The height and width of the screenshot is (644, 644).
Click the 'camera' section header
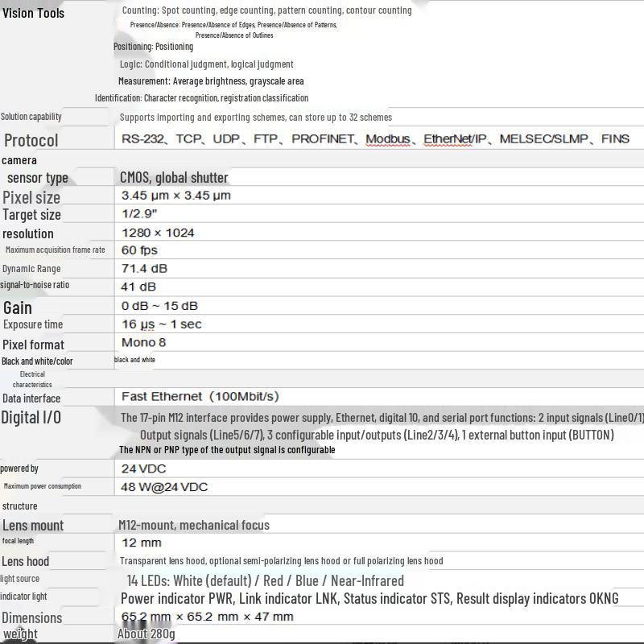[19, 160]
